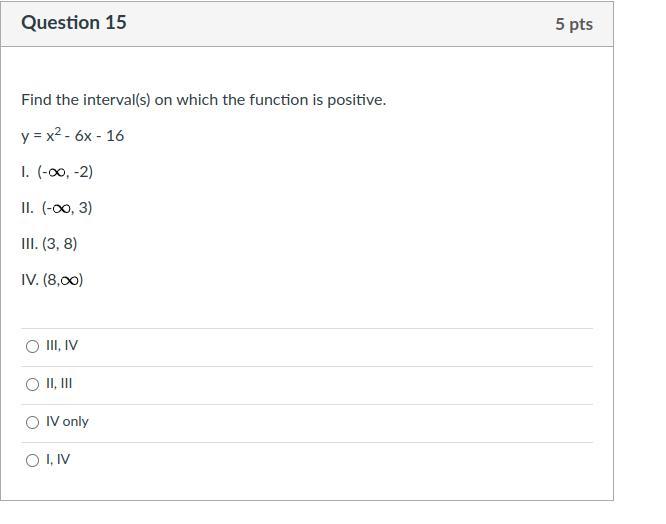Viewport: 666px width, 524px height.
Task: Click statement II. (-∞, 3)
Action: (x=57, y=208)
